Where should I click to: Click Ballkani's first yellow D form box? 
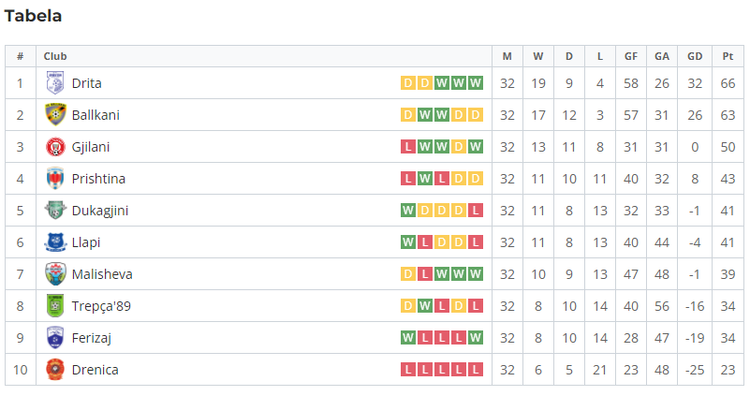408,115
